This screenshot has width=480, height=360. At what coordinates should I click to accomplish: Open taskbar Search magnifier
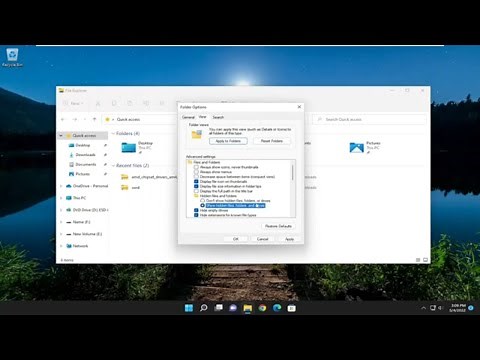click(x=203, y=308)
